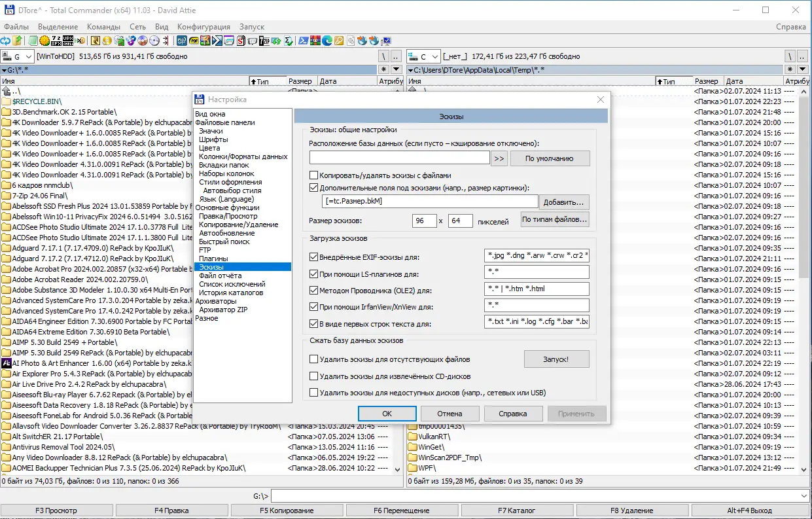This screenshot has width=812, height=519.
Task: Open the left panel drive G dropdown
Action: (28, 57)
